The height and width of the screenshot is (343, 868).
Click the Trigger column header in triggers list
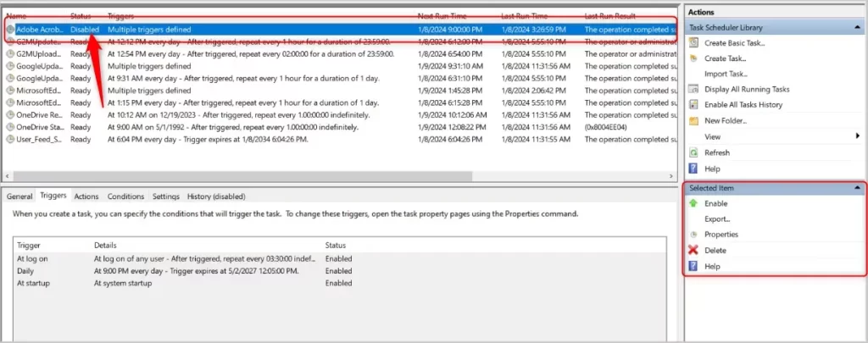29,245
